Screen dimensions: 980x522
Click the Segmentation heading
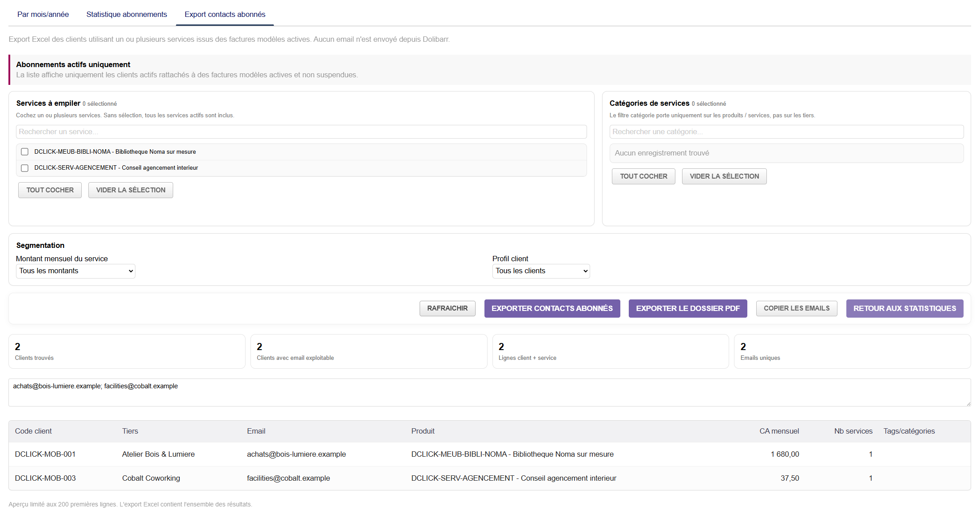click(40, 245)
